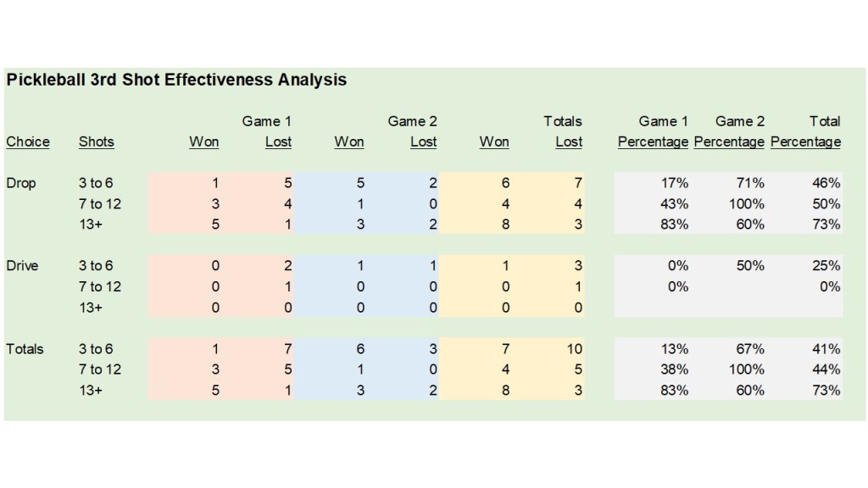Click the Game 2 Percentage column header

(729, 132)
